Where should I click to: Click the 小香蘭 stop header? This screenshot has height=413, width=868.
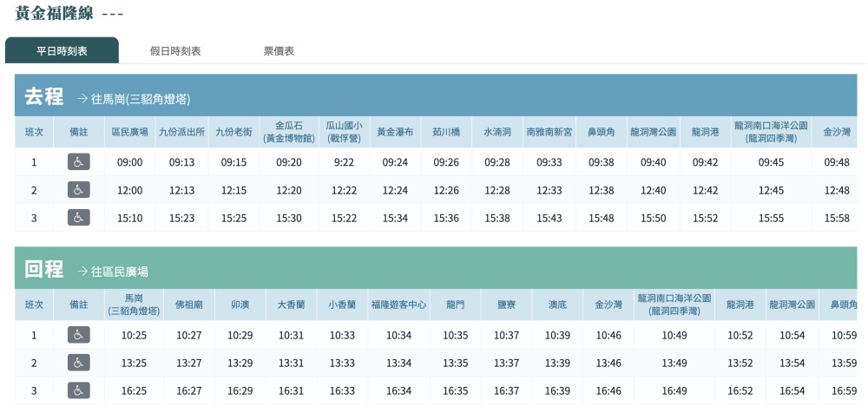342,305
